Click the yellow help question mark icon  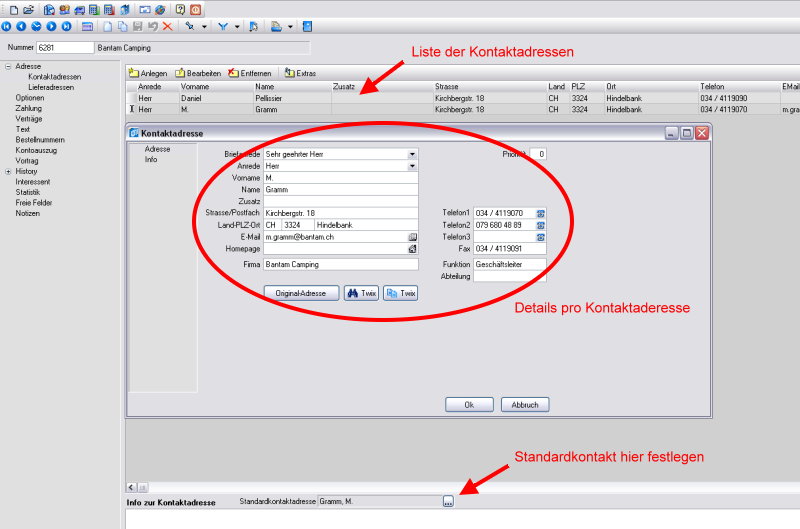tap(180, 9)
